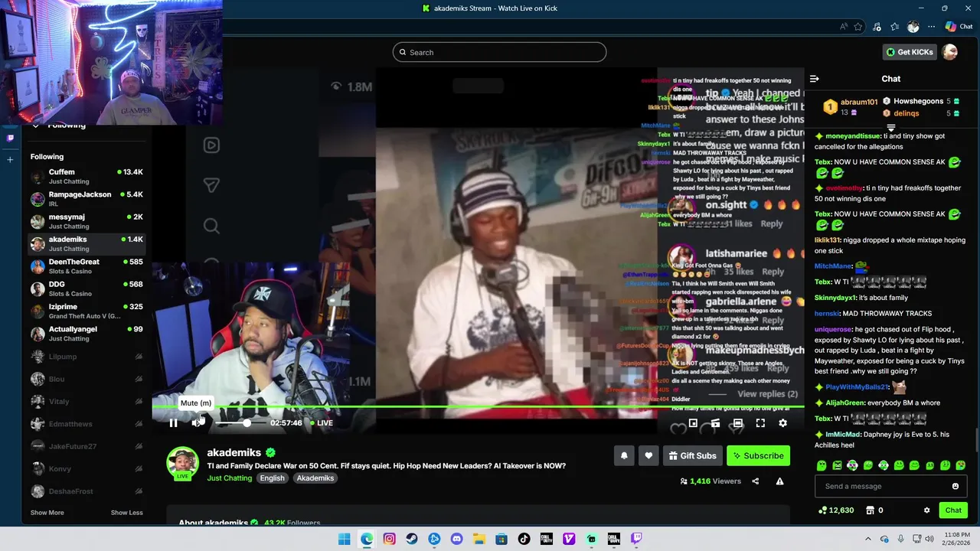Open Steam from taskbar

pos(412,539)
